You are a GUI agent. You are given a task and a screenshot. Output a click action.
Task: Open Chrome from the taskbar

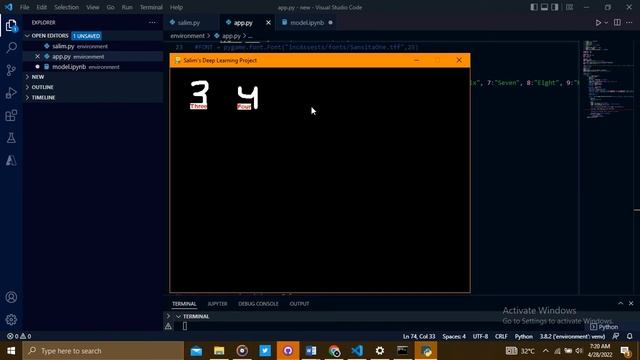tap(334, 351)
